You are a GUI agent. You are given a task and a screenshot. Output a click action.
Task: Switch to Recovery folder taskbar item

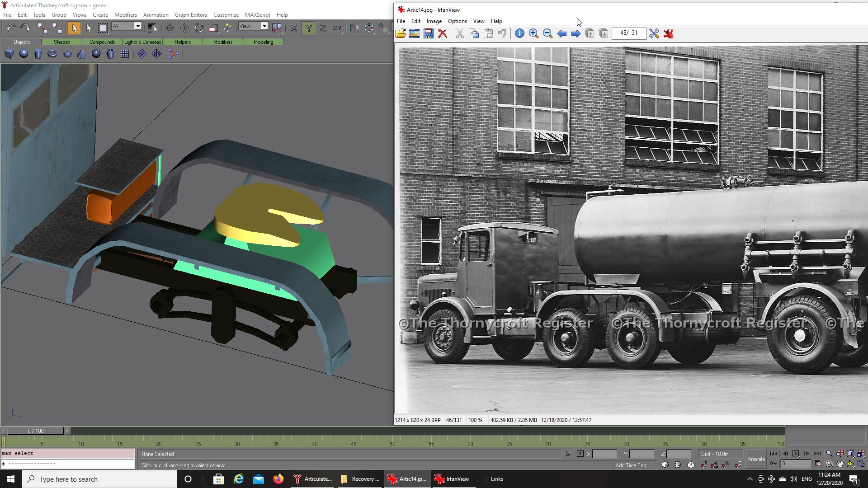(361, 479)
